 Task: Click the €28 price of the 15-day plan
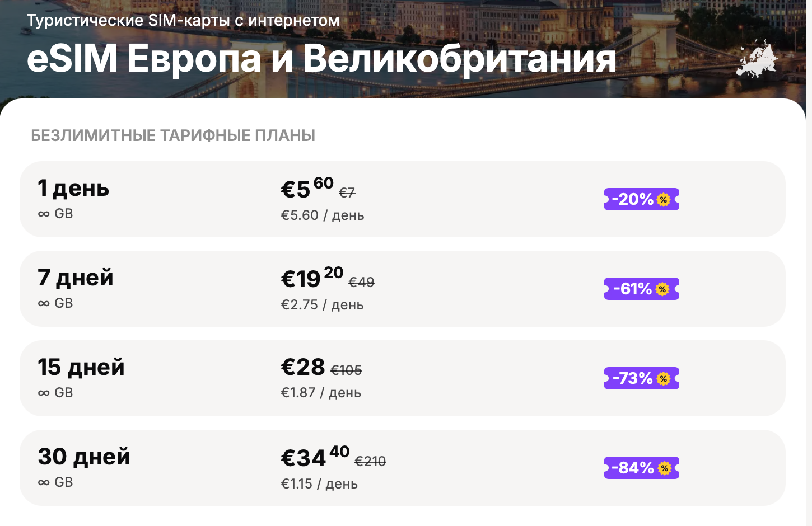click(303, 367)
